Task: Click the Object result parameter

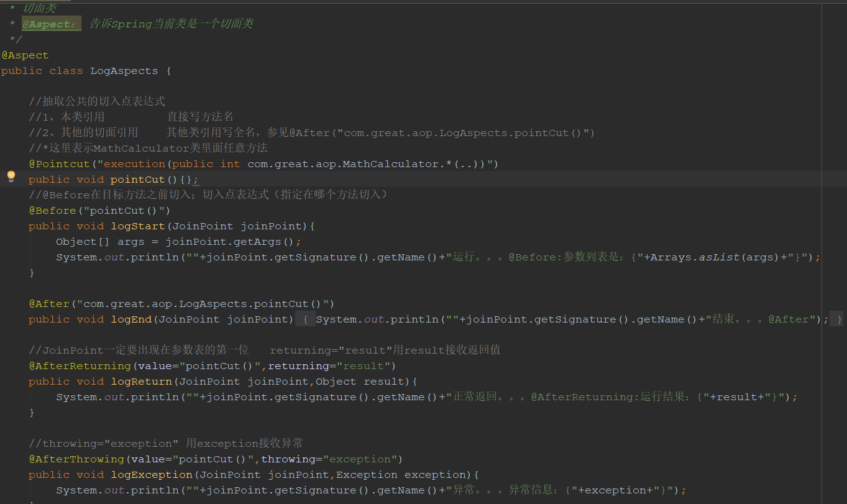Action: (360, 382)
